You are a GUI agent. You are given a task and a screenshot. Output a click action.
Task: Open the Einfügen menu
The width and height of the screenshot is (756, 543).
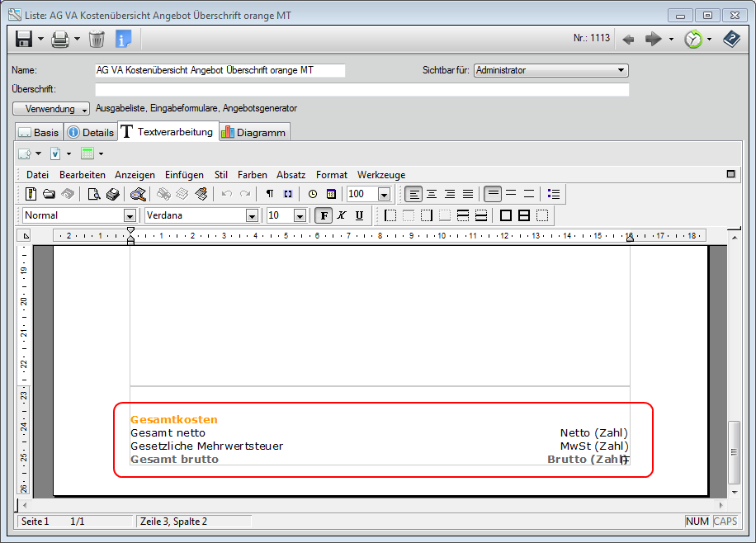click(x=184, y=175)
